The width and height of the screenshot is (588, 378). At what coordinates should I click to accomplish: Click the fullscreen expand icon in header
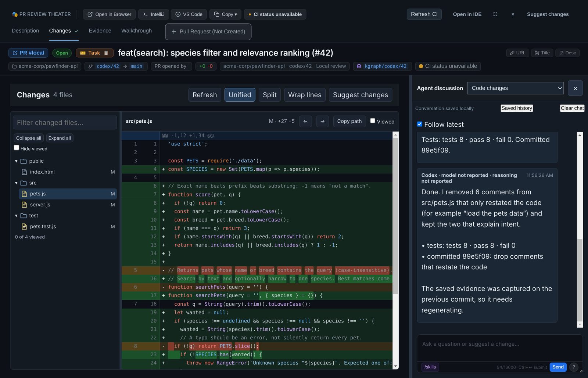click(x=495, y=14)
